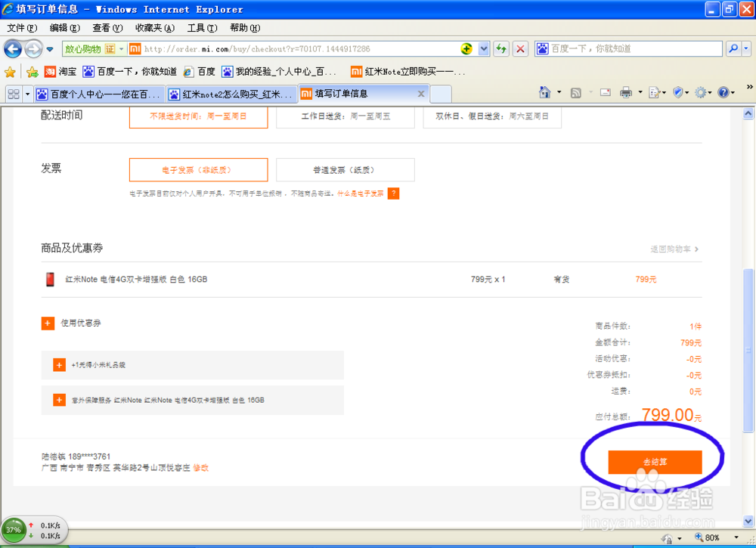Select 不限送货时间：周一至周日 delivery option

(198, 116)
